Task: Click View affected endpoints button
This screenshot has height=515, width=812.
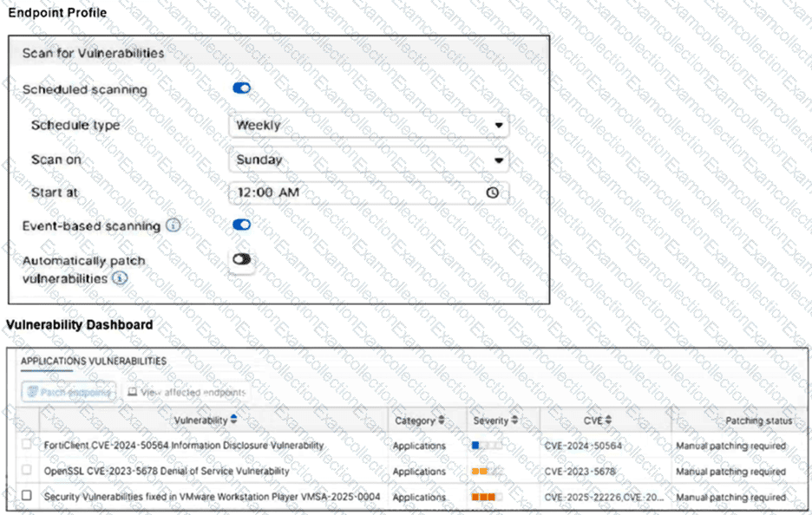Action: click(x=187, y=392)
